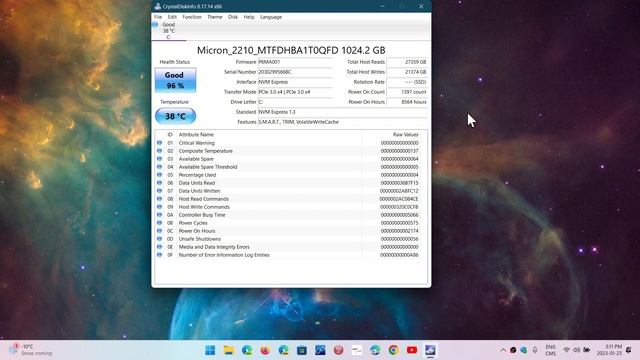640x360 pixels.
Task: Click the ID column header
Action: [170, 134]
